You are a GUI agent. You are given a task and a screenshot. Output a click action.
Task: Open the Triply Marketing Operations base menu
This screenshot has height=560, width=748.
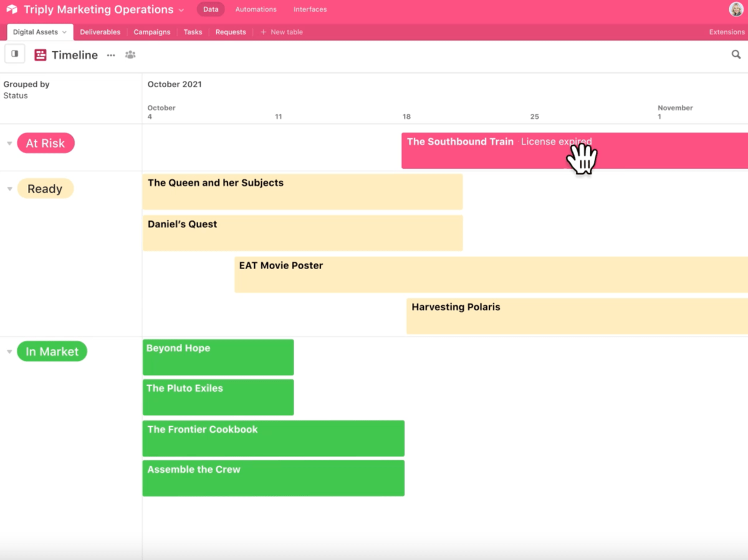coord(180,9)
